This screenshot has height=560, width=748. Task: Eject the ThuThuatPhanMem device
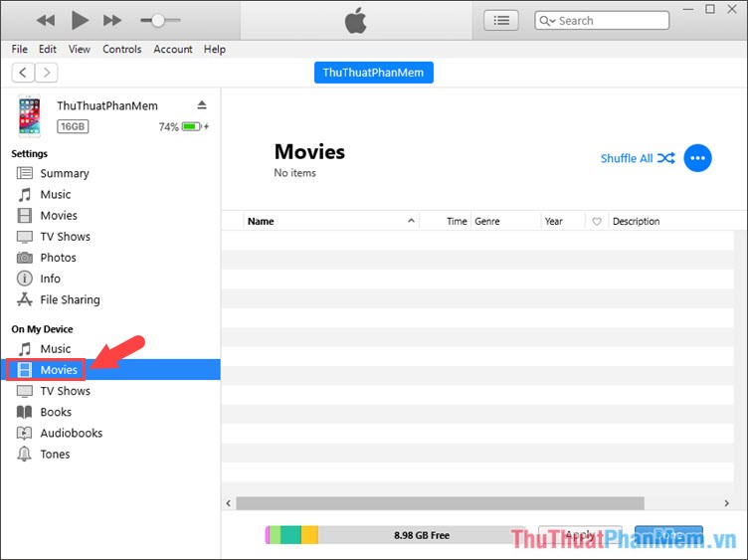[202, 105]
